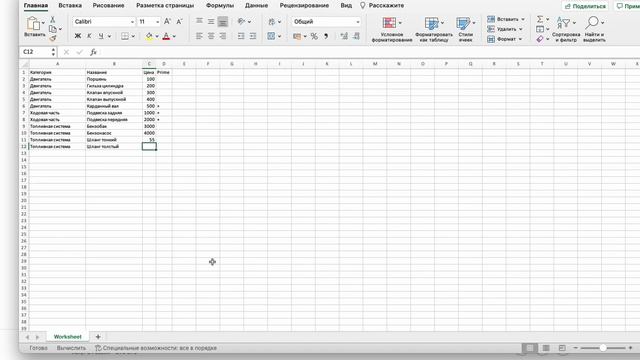
Task: Apply red font color A
Action: click(x=166, y=36)
